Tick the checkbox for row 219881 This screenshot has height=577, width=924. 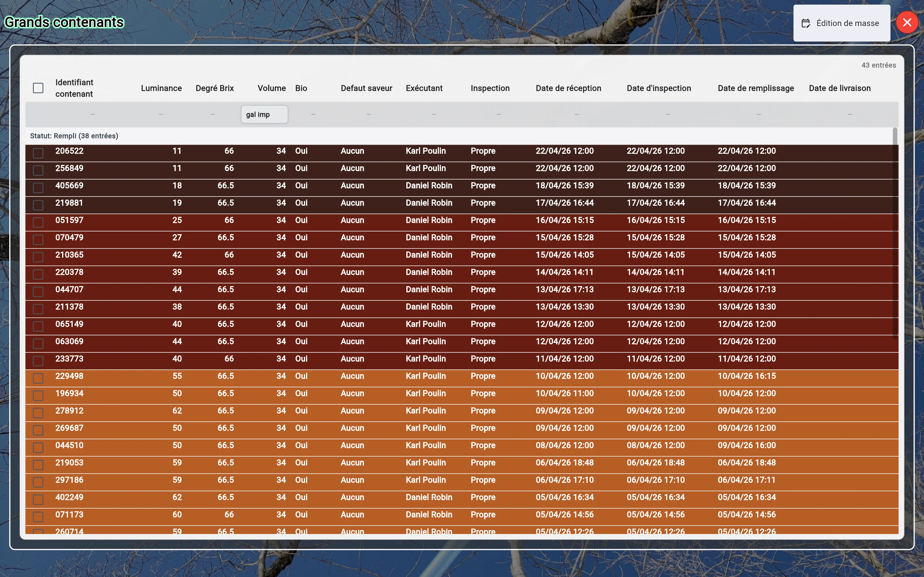point(38,205)
